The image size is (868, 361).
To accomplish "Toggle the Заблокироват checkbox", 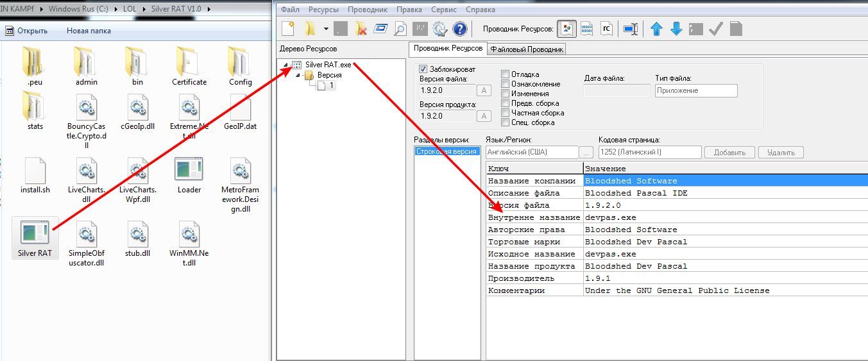I will pos(423,69).
